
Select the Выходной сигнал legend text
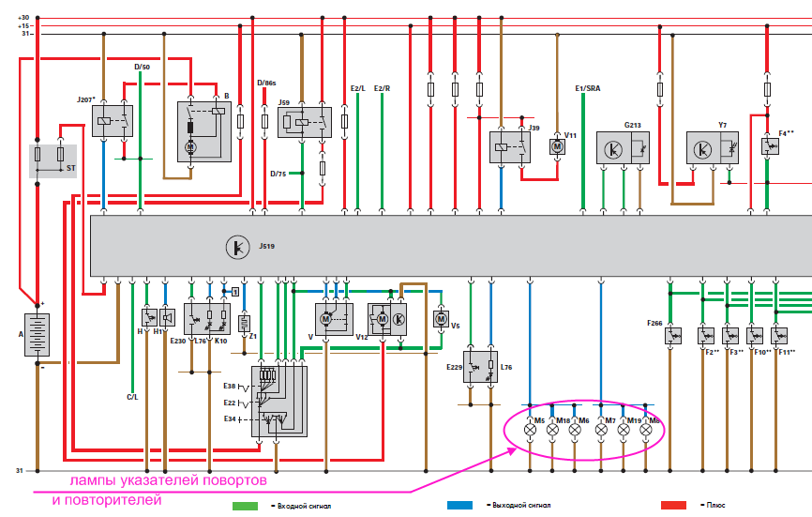521,505
